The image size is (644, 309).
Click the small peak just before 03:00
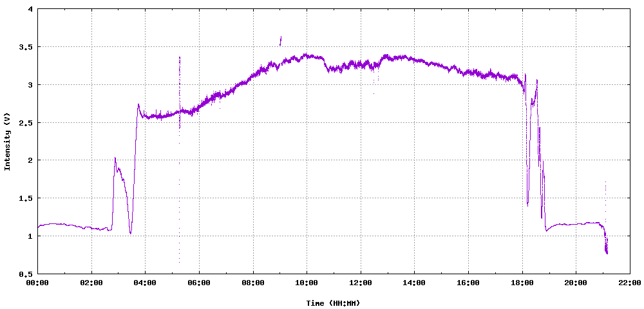[115, 158]
